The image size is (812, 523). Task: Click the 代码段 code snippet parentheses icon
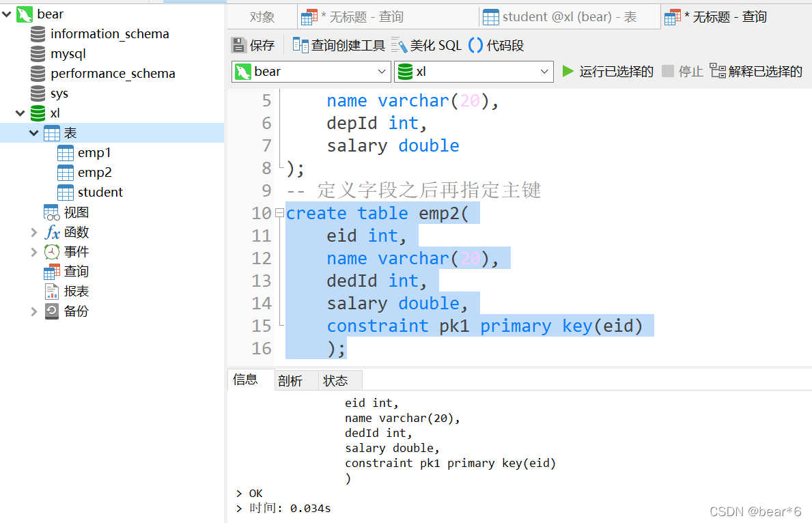click(x=475, y=45)
